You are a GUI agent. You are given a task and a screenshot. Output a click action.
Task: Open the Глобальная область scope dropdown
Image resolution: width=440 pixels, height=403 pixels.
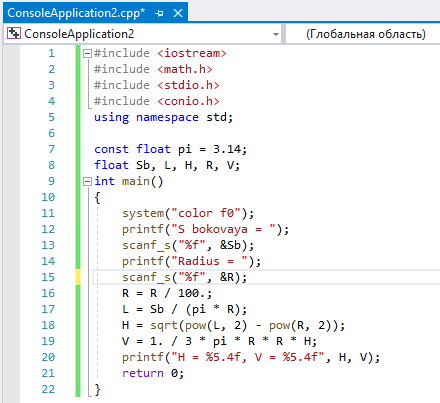click(363, 34)
